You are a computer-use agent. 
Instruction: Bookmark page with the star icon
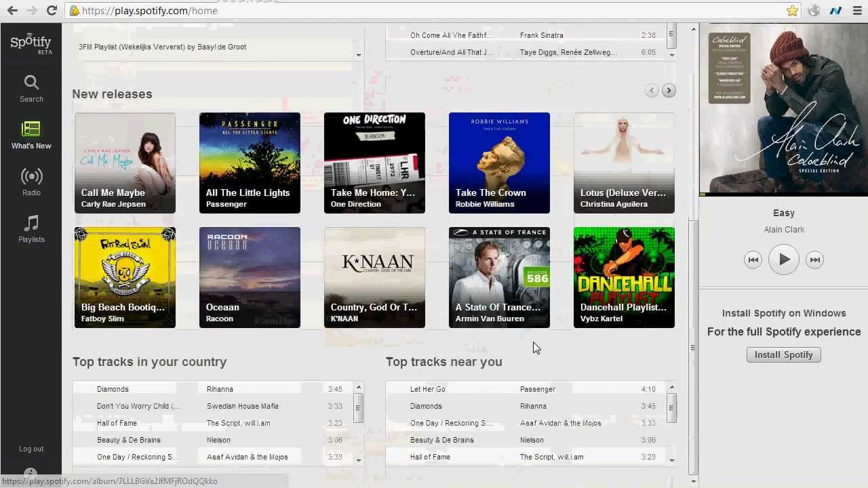click(x=792, y=10)
